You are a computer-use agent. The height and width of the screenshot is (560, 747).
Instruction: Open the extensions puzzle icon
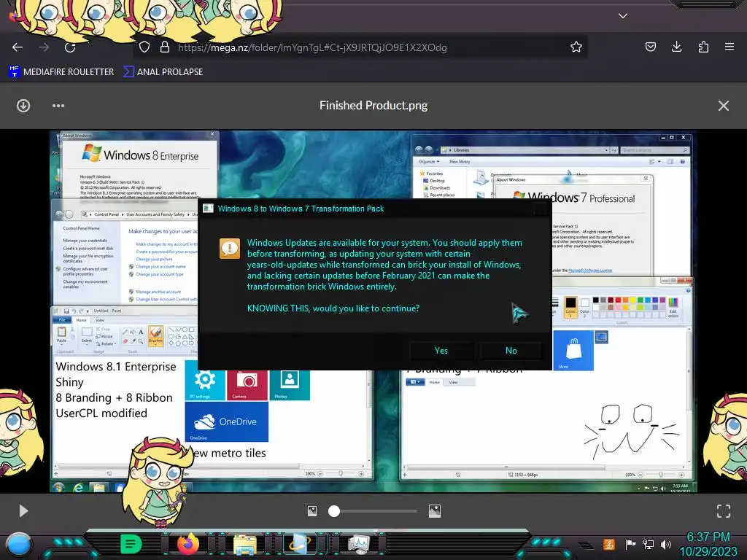(703, 47)
